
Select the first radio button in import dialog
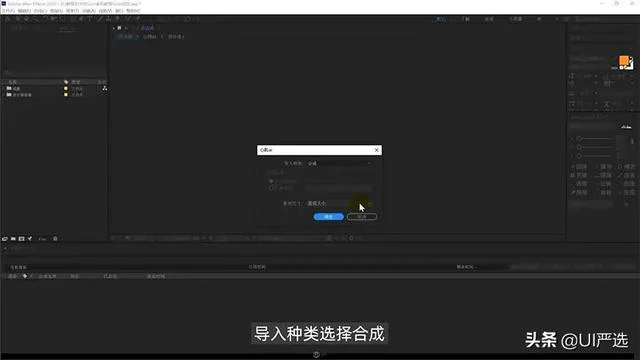[x=271, y=181]
